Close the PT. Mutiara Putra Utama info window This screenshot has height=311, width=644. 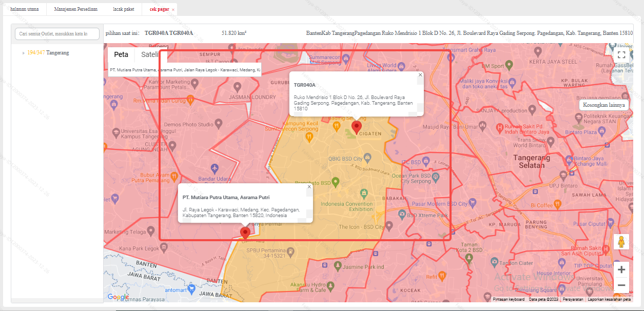(x=309, y=187)
